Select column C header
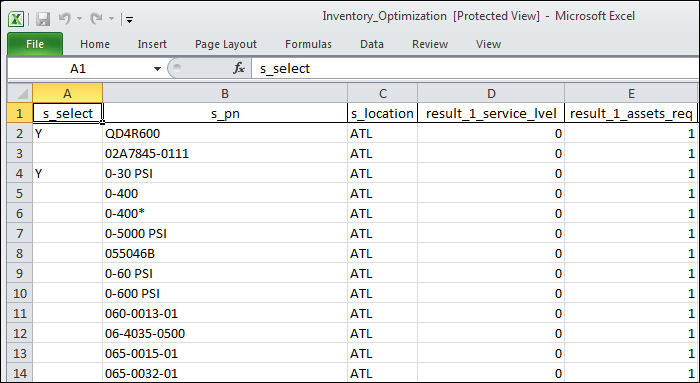The height and width of the screenshot is (383, 700). [383, 93]
